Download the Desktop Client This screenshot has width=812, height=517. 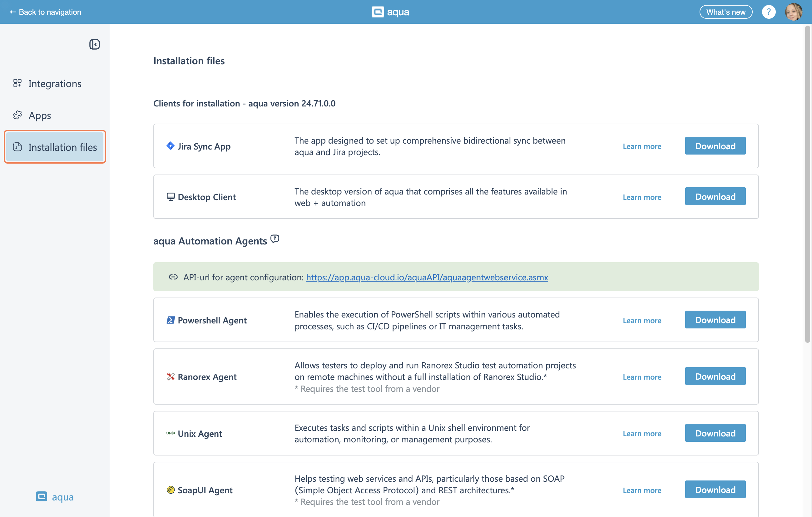pos(715,196)
